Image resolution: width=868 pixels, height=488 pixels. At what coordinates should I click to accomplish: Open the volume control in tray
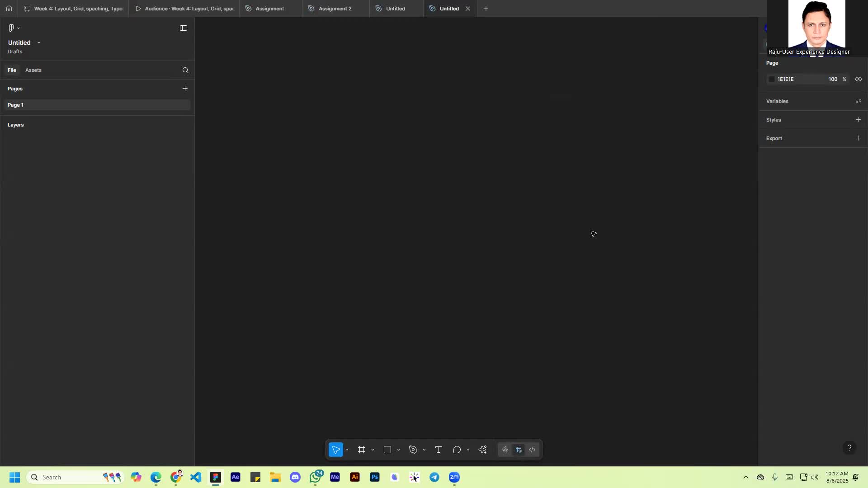tap(815, 477)
